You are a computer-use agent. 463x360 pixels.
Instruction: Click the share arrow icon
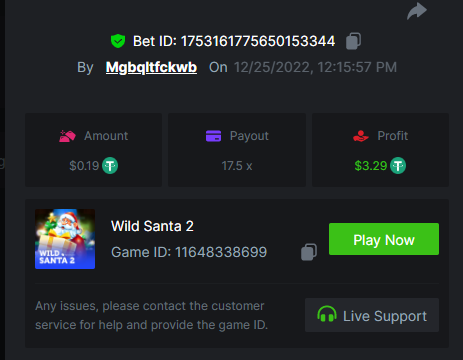pos(417,11)
